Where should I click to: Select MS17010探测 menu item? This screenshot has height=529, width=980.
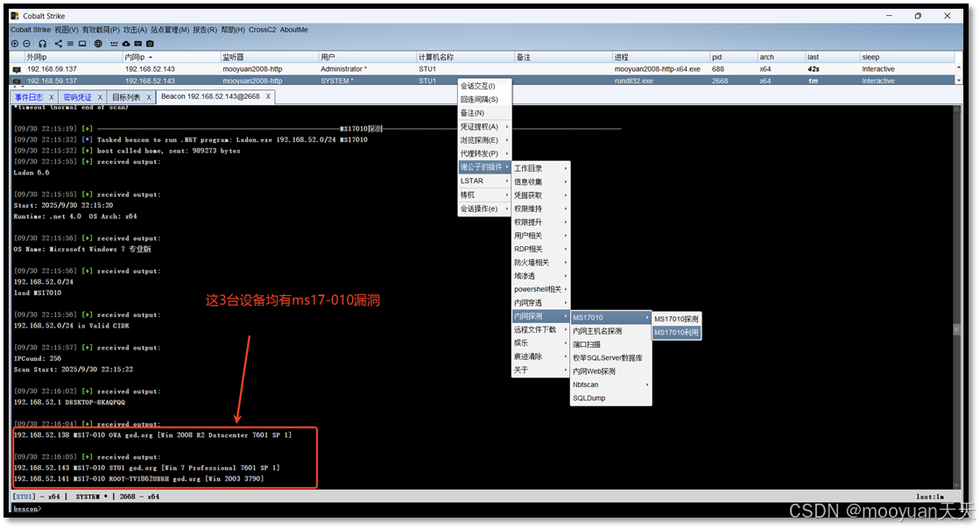pos(676,319)
